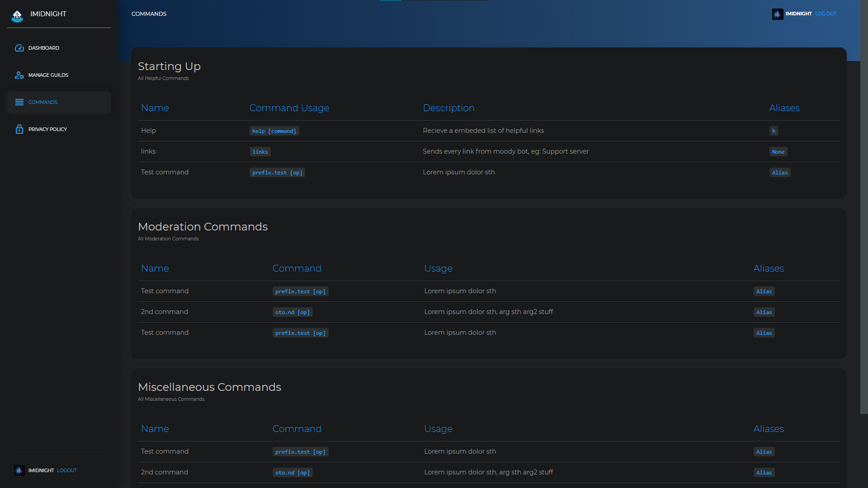Click "oto.nd [op]" in Moderation Commands table
This screenshot has width=868, height=488.
(292, 312)
